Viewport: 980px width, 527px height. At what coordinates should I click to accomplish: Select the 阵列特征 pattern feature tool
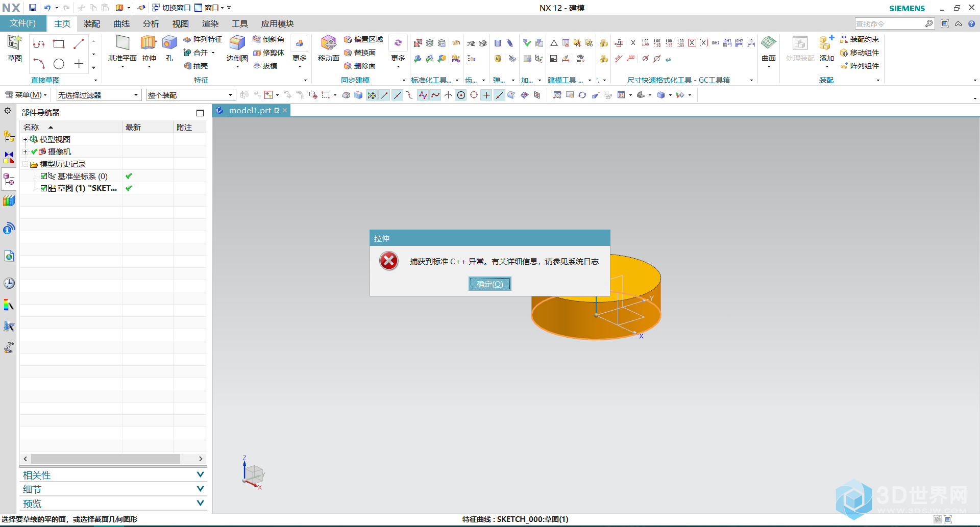[x=203, y=39]
